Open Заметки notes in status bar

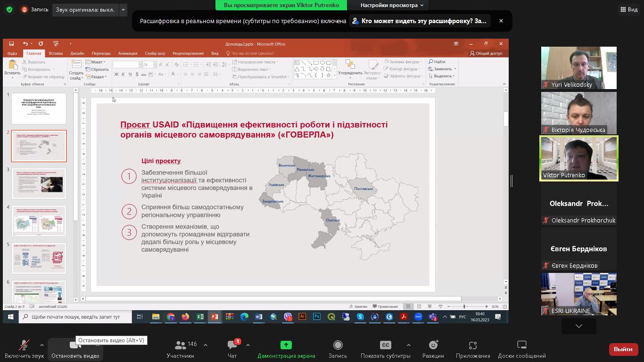pyautogui.click(x=358, y=306)
